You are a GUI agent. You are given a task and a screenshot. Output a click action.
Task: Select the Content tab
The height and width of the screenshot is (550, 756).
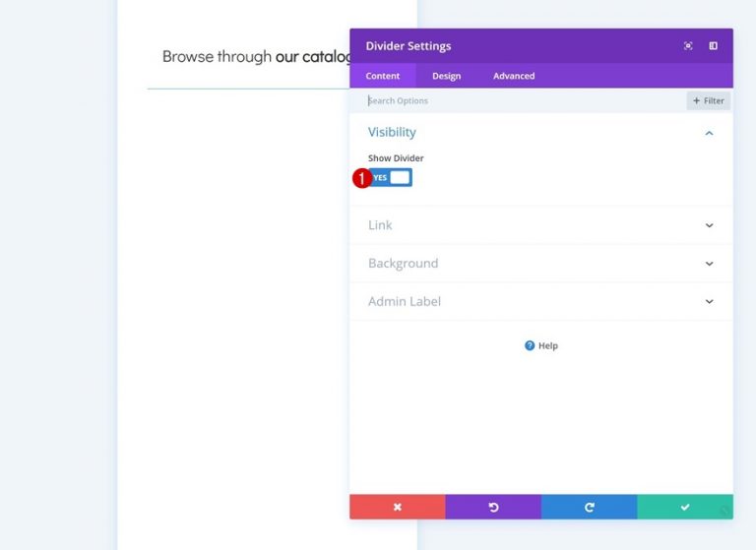click(x=383, y=76)
